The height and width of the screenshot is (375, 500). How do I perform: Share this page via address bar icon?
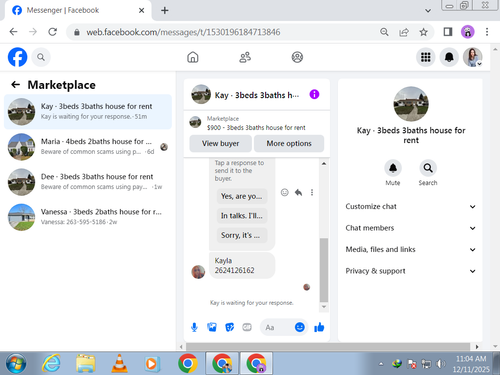click(404, 32)
